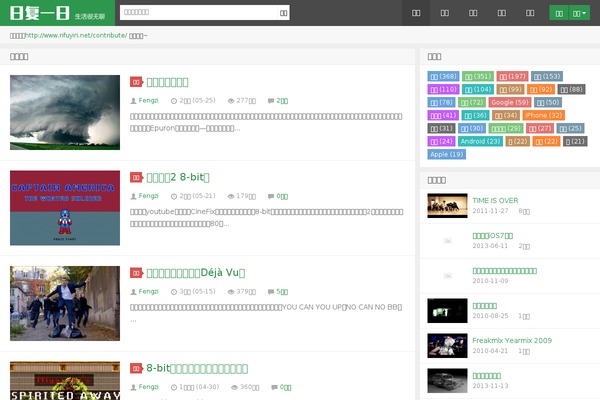The height and width of the screenshot is (400, 600).
Task: Click author Fengzi on the 05-21 post
Action: click(148, 196)
